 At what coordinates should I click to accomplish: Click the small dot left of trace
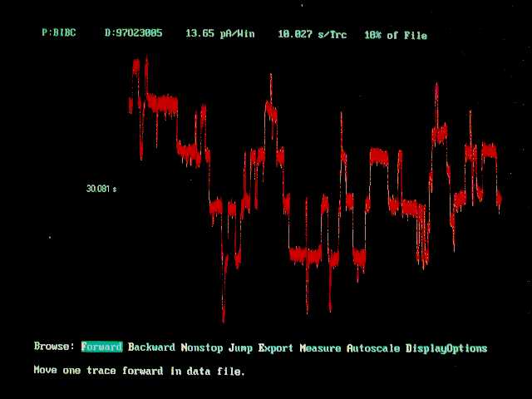49,238
